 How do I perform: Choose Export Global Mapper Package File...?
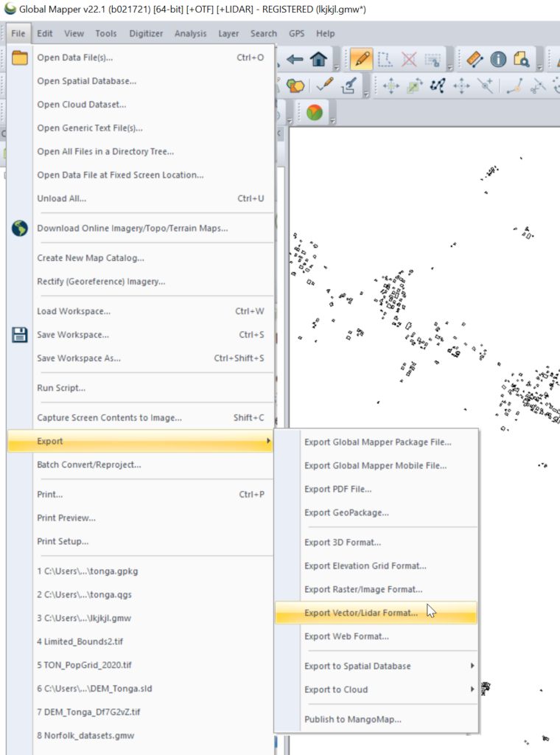[377, 442]
